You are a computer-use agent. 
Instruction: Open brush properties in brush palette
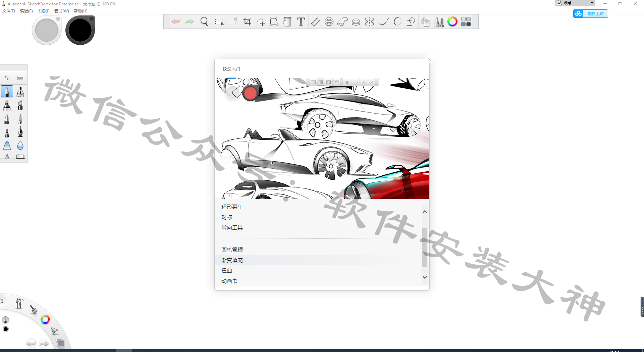point(7,78)
